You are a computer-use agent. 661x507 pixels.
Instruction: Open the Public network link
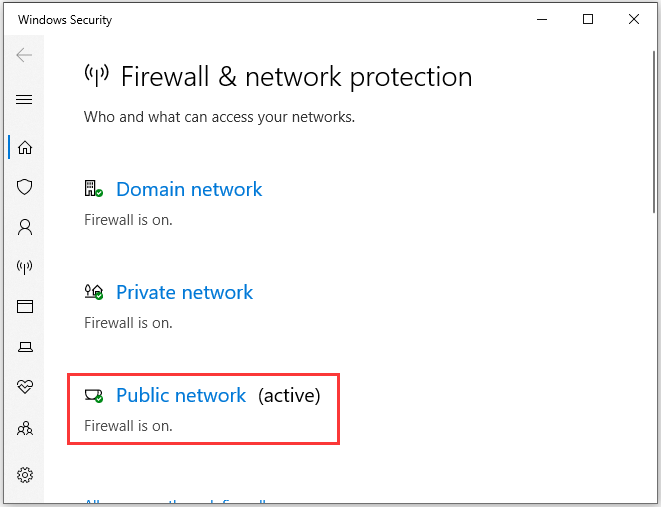(x=181, y=395)
